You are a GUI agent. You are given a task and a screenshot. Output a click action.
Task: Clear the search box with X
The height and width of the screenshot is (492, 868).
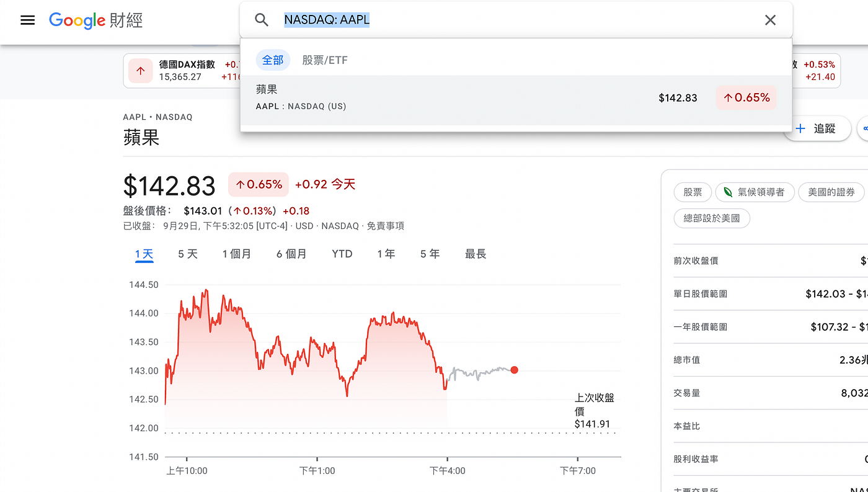(770, 20)
